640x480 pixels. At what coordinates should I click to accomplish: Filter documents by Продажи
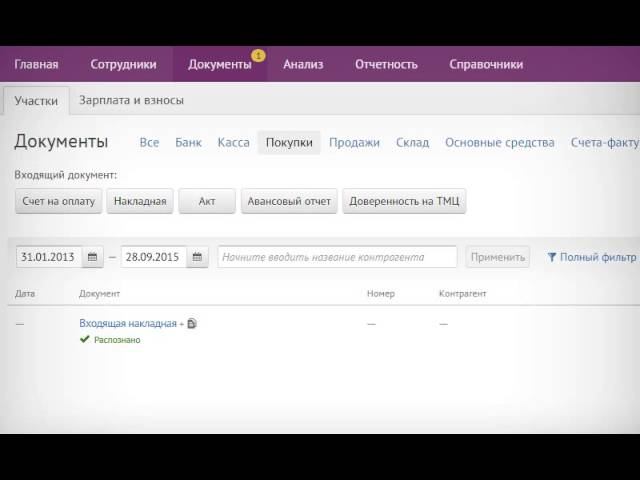tap(354, 142)
